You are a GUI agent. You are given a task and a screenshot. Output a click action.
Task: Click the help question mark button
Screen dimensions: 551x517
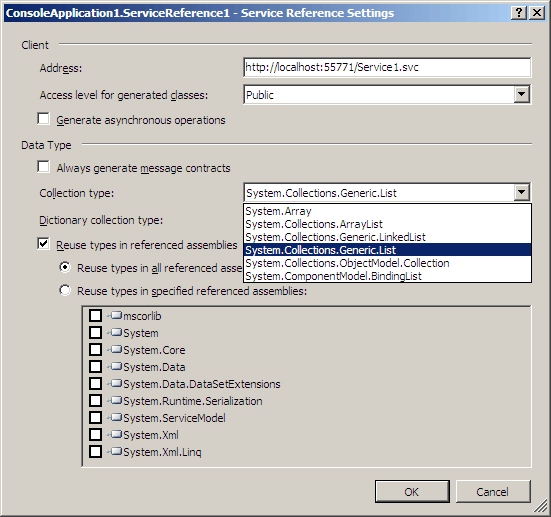519,13
